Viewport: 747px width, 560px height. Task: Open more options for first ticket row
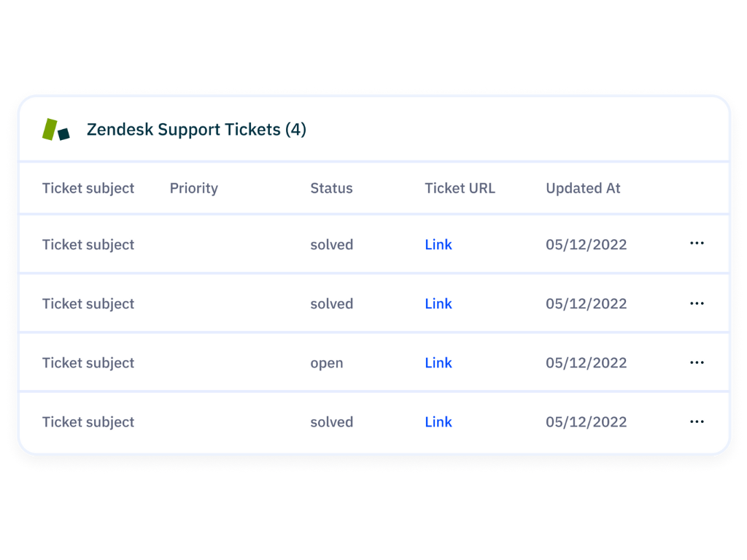pos(697,244)
